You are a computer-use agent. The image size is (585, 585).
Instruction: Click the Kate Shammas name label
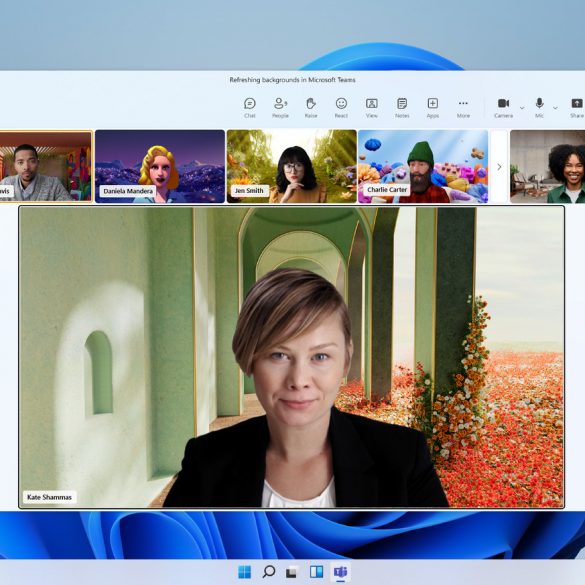(x=50, y=497)
